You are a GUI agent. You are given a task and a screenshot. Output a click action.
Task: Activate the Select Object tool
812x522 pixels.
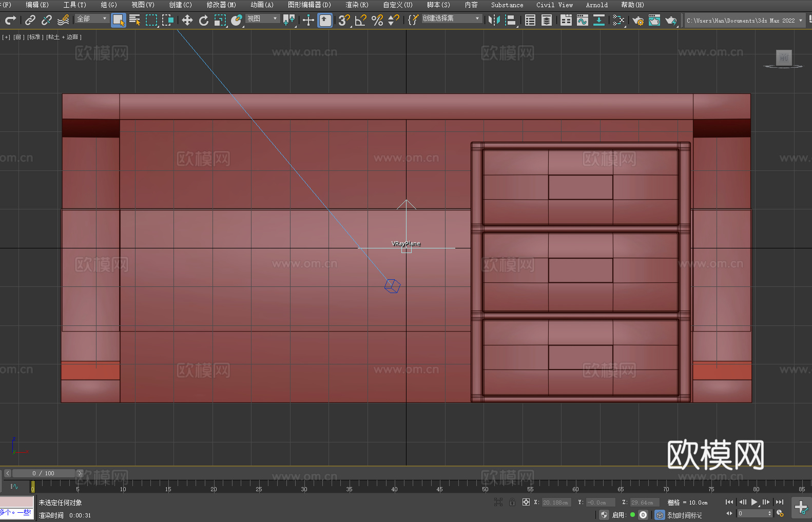pos(119,20)
